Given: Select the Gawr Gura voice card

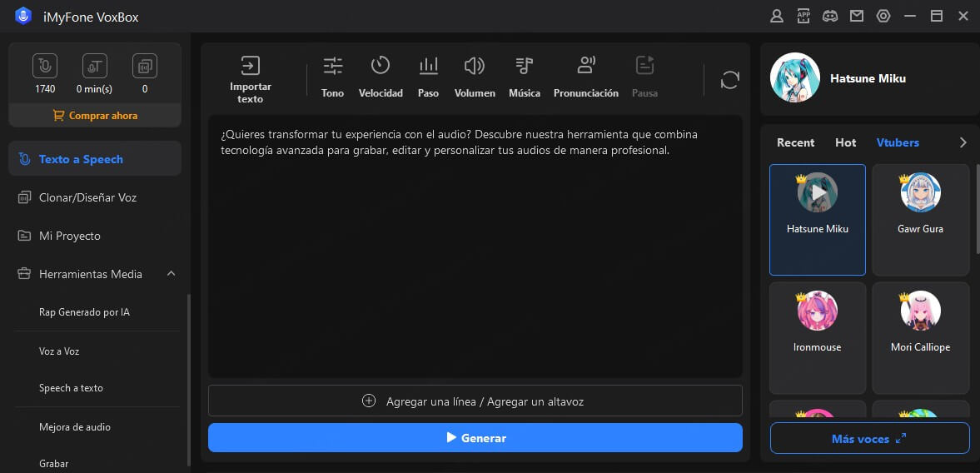Looking at the screenshot, I should [920, 220].
